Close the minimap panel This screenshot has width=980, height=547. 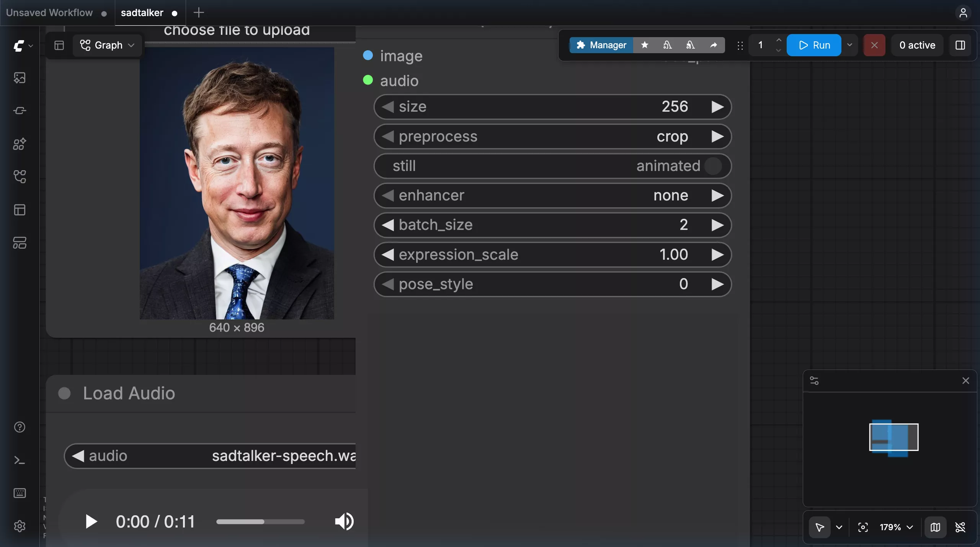[x=966, y=381]
